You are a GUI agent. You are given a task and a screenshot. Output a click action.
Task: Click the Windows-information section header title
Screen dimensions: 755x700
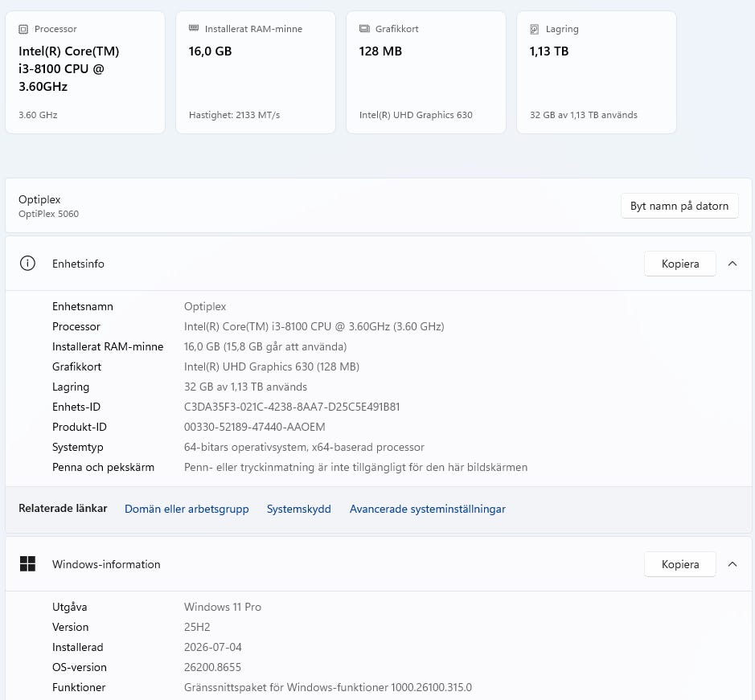[106, 564]
